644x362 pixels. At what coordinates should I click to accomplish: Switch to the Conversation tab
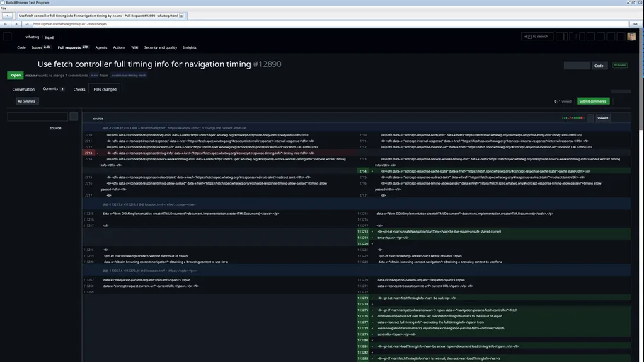(x=23, y=89)
